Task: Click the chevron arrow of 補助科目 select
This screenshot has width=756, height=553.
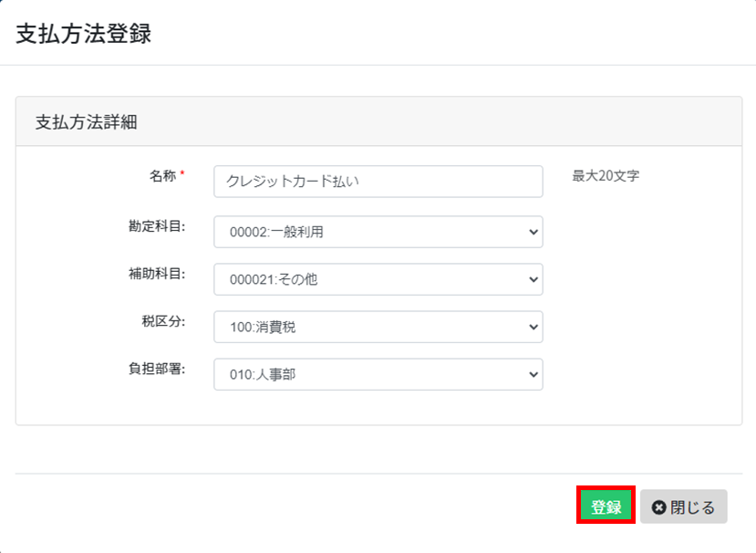Action: [533, 279]
